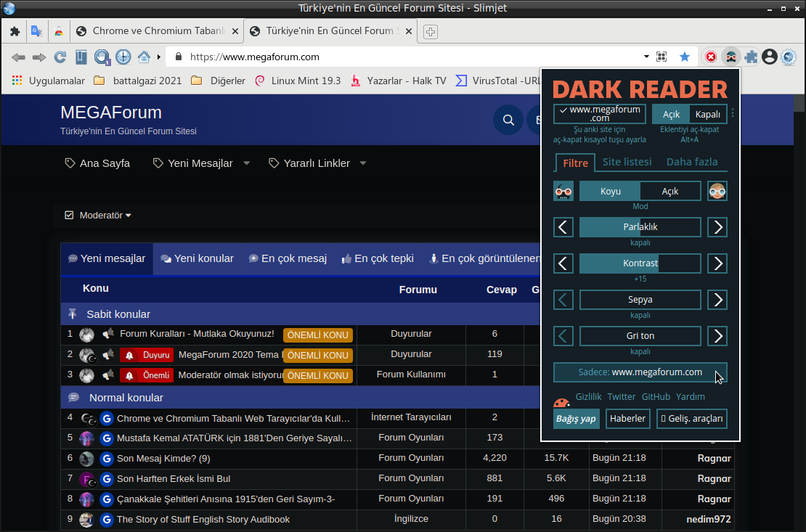The image size is (806, 532).
Task: Click the blue bookmark star
Action: click(x=685, y=57)
